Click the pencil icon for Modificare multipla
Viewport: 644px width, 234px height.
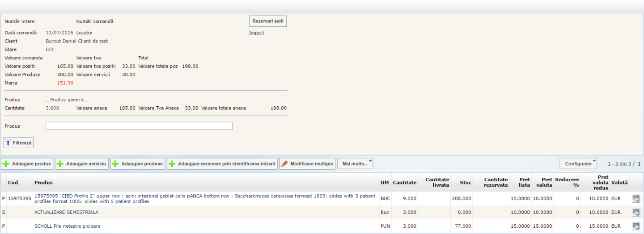284,164
